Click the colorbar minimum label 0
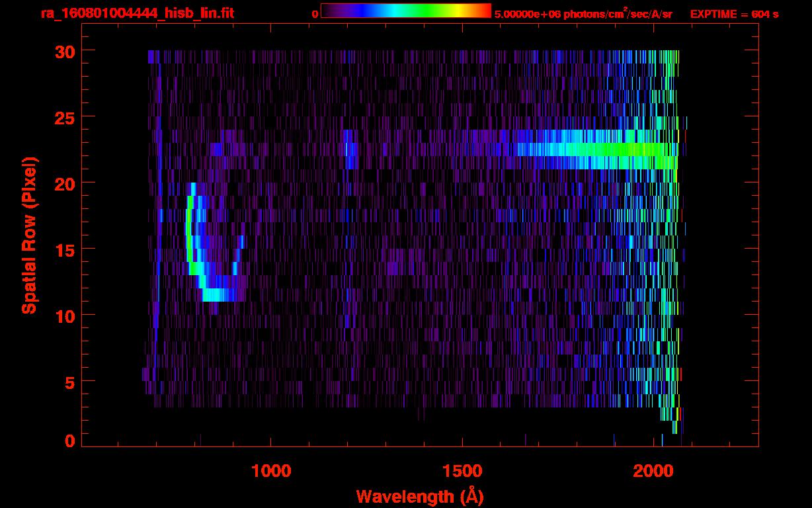 pos(315,14)
